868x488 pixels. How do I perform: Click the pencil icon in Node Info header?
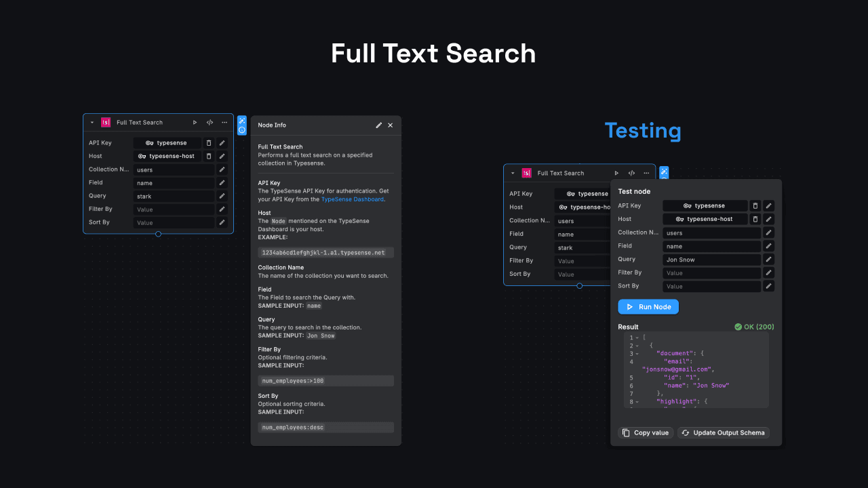tap(379, 125)
